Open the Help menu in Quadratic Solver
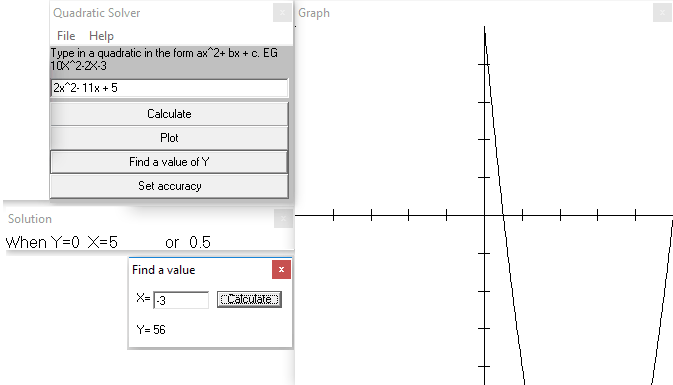Image resolution: width=673 pixels, height=385 pixels. pyautogui.click(x=101, y=36)
